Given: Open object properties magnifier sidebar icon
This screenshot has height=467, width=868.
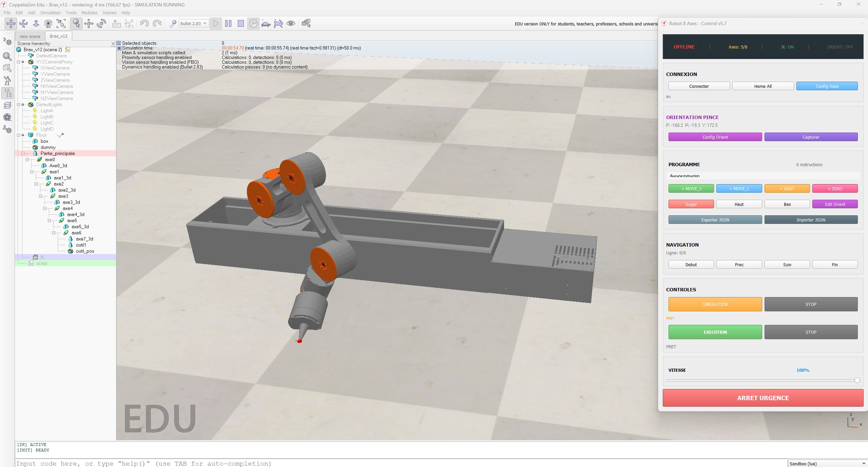Looking at the screenshot, I should click(7, 56).
